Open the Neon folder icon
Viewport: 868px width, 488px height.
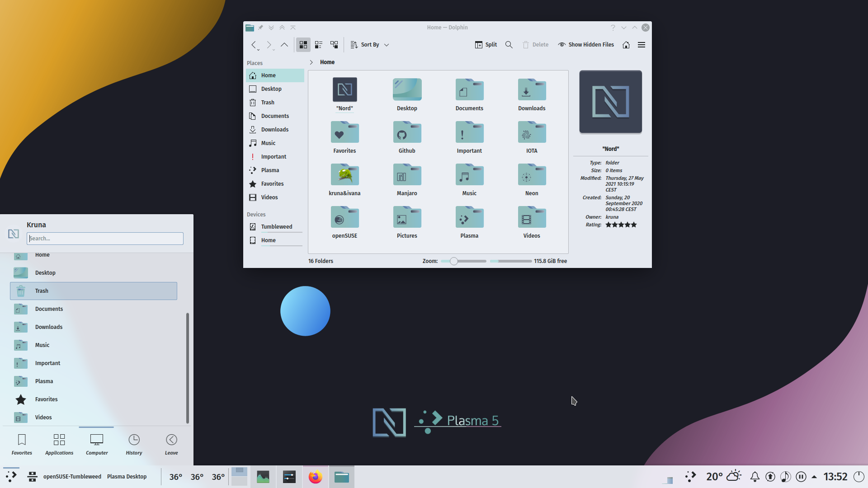tap(532, 174)
